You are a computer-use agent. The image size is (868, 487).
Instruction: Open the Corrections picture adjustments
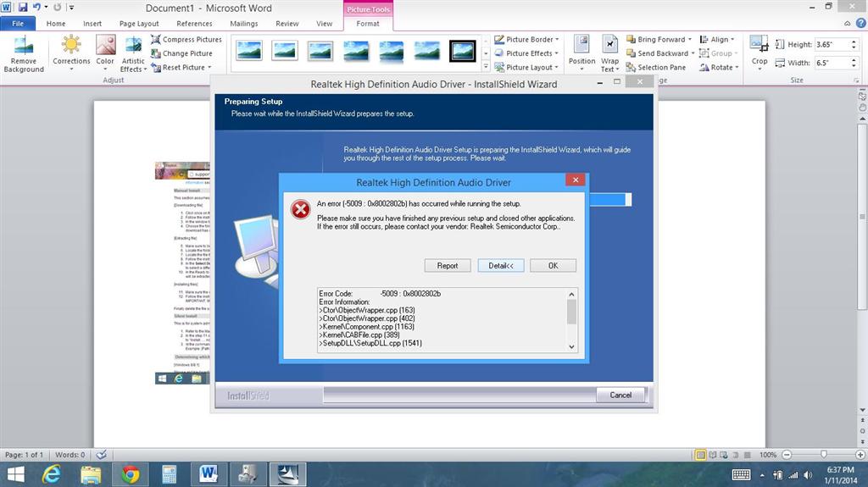pos(71,53)
